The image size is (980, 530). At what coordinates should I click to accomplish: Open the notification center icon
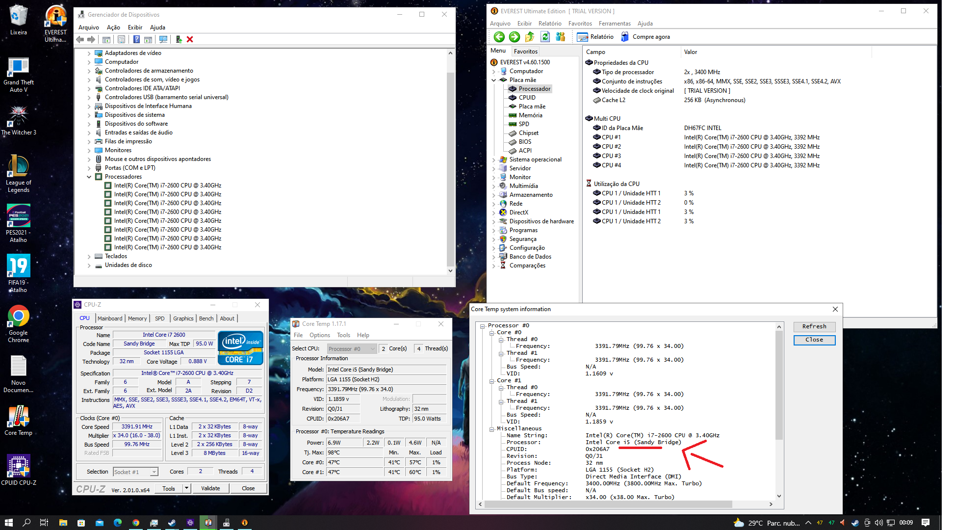[926, 523]
